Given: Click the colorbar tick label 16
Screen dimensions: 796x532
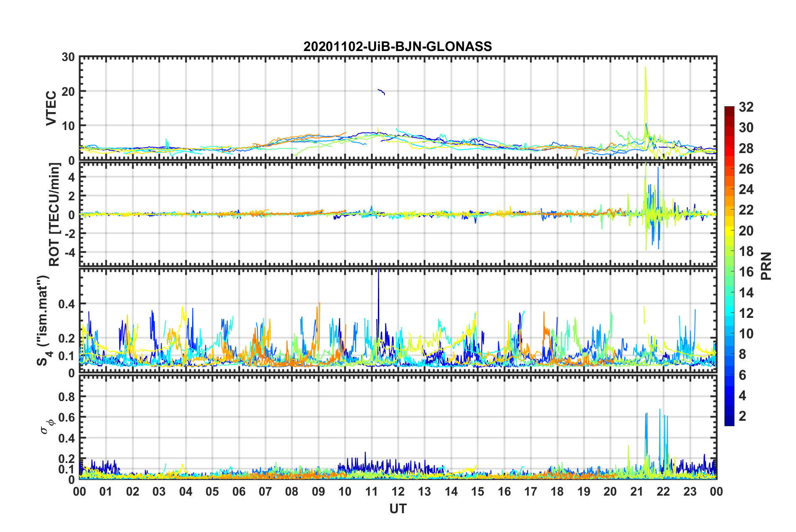Looking at the screenshot, I should [746, 272].
